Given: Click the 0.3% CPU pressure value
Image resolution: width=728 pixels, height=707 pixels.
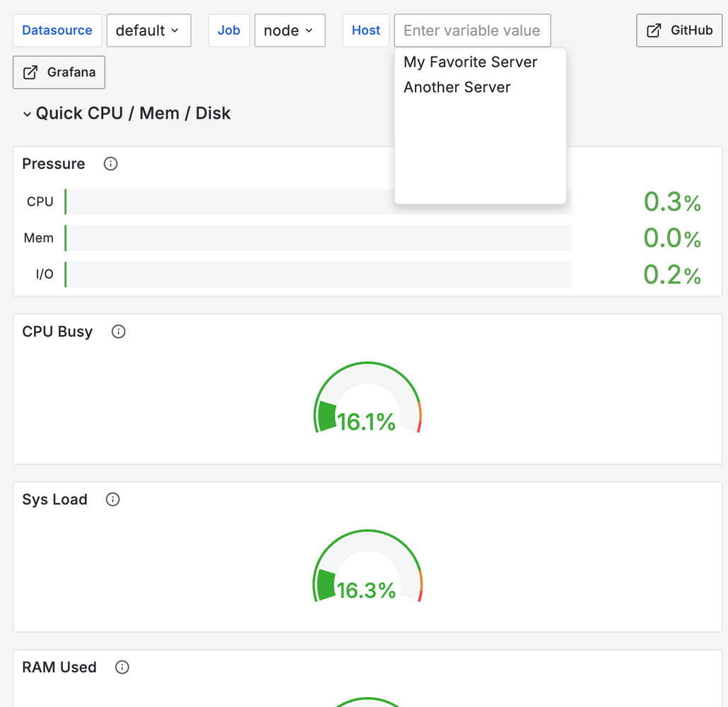Looking at the screenshot, I should click(x=672, y=202).
